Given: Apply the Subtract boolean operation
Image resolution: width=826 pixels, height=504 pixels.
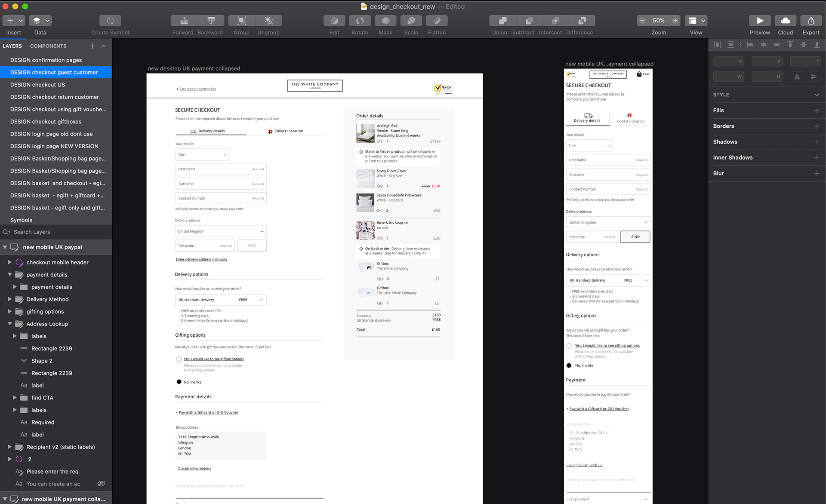Looking at the screenshot, I should [529, 21].
